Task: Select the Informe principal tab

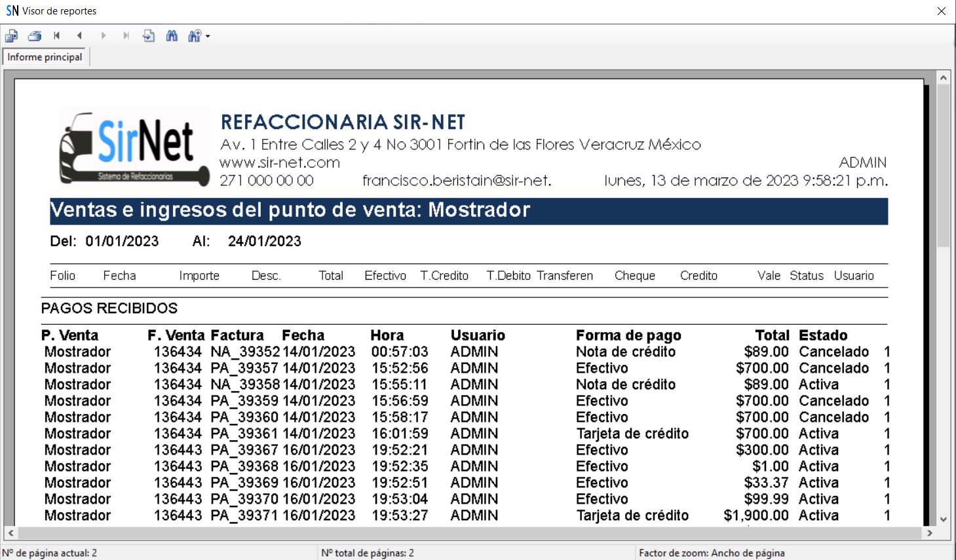Action: point(45,57)
